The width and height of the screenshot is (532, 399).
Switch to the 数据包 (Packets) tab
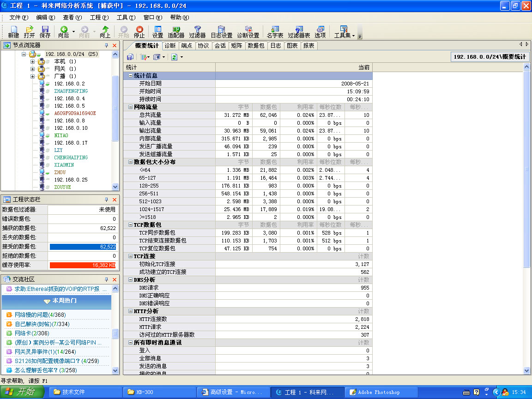tap(256, 46)
